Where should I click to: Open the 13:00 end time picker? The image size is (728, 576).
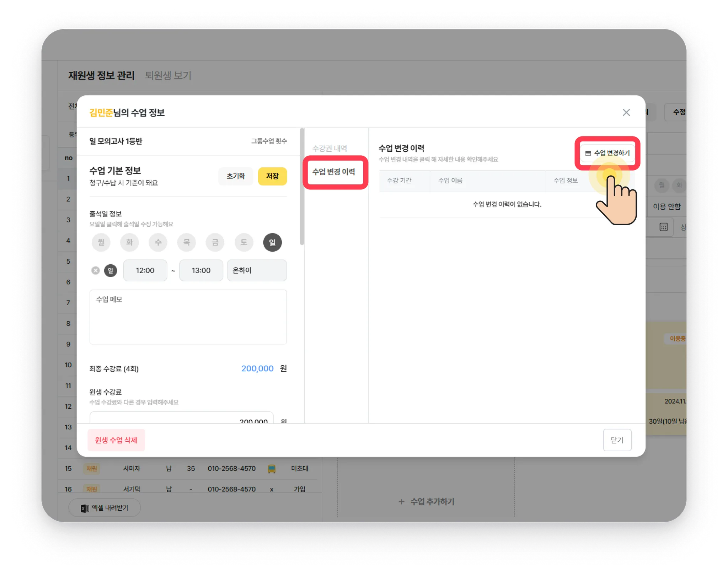201,270
